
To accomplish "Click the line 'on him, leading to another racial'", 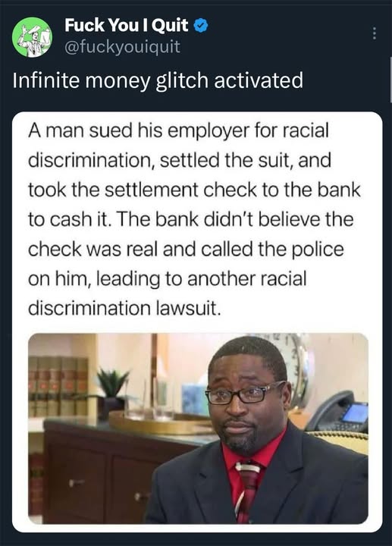I will 167,279.
